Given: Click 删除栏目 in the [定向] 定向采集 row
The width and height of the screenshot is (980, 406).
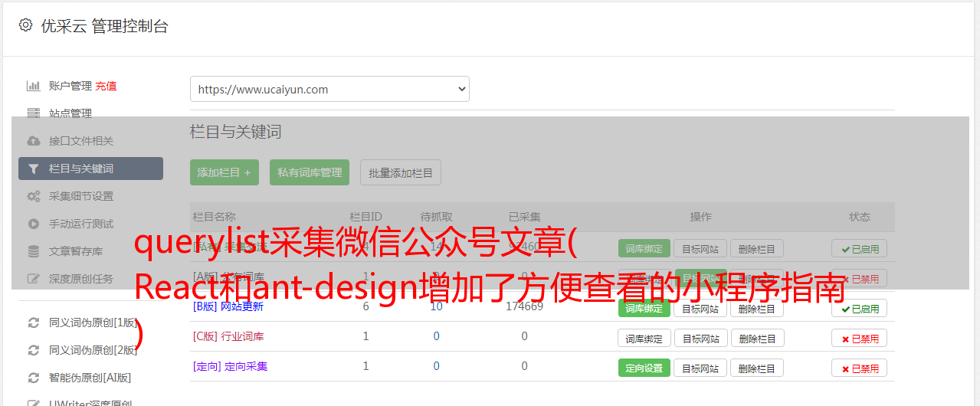Looking at the screenshot, I should click(756, 368).
